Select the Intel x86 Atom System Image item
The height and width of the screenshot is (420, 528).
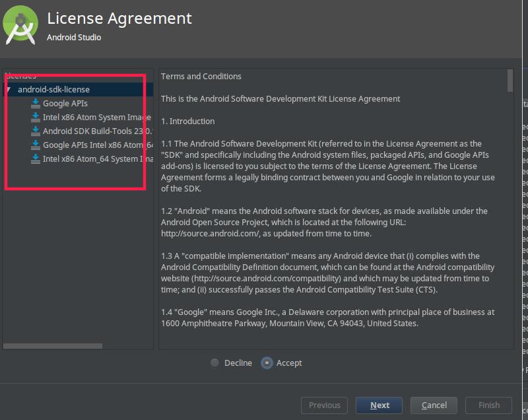pyautogui.click(x=97, y=117)
